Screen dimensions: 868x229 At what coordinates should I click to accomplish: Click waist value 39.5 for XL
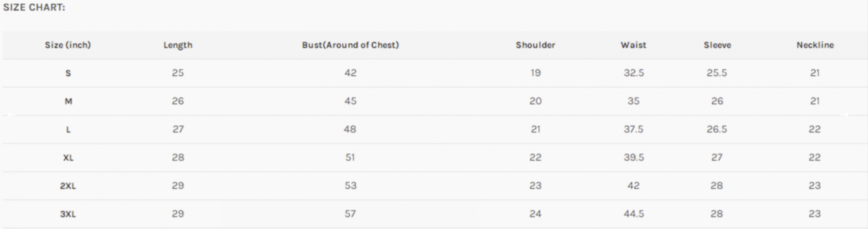pos(633,158)
